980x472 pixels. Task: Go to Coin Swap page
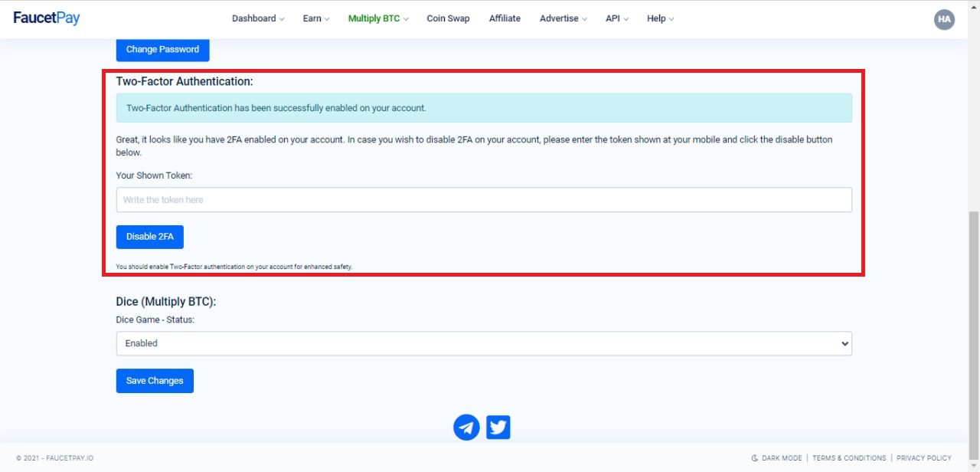[448, 18]
